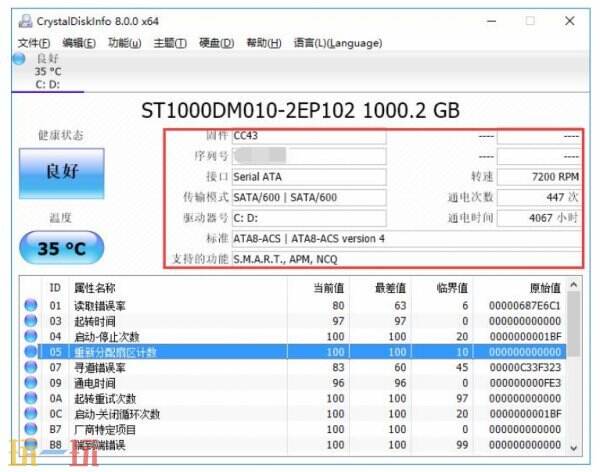Click the 7200 RPM rotation speed field
Screen dimensions: 600x472
pos(539,177)
